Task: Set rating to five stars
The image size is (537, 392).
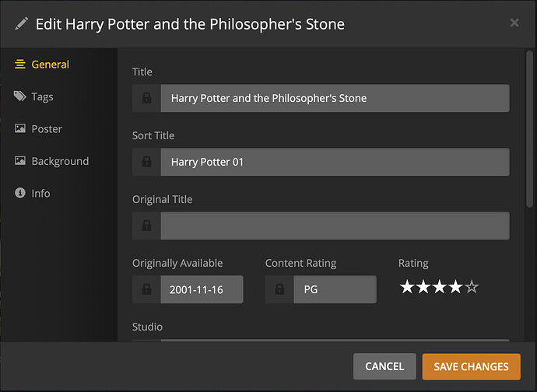Action: tap(471, 288)
